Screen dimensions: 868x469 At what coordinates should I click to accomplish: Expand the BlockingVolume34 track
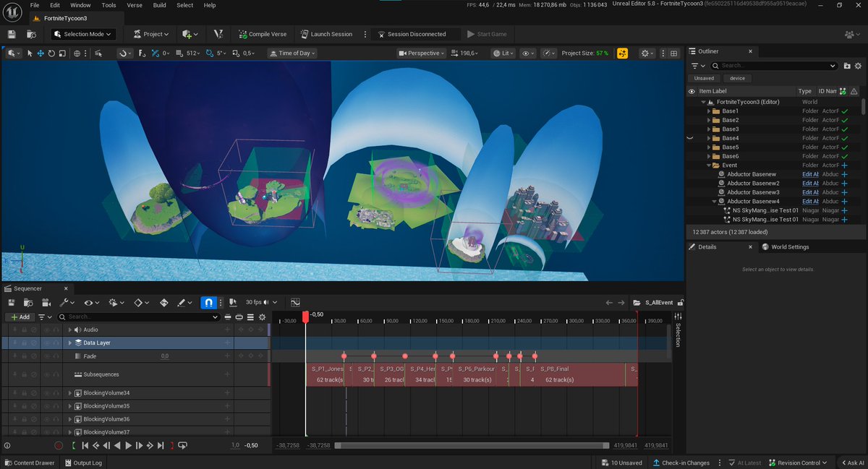[x=70, y=393]
